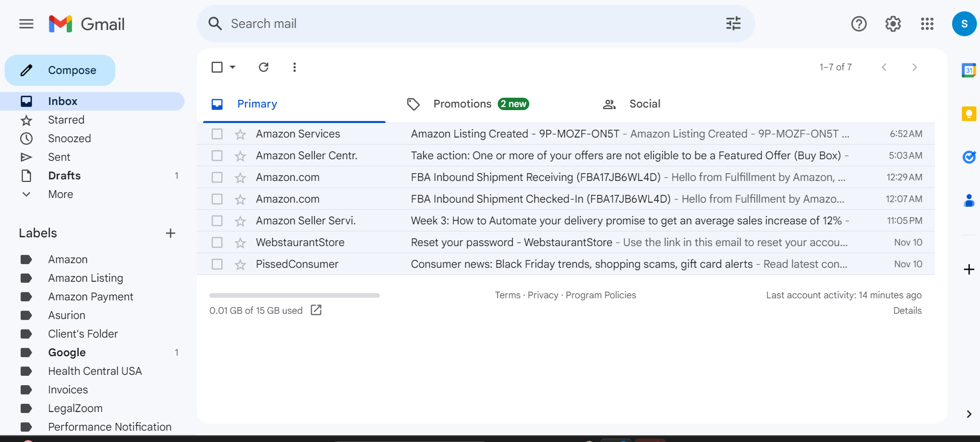
Task: Open the Support help icon
Action: point(859,24)
